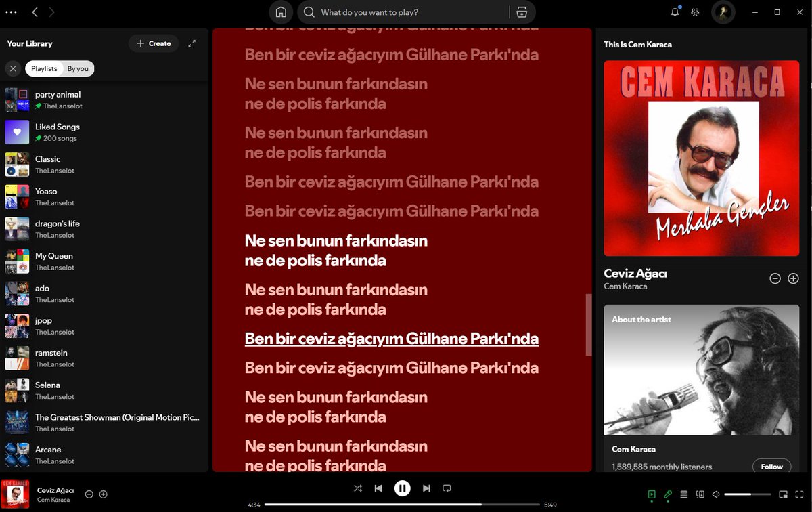Go forward with the right arrow
Screen dimensions: 812x512
(52, 12)
